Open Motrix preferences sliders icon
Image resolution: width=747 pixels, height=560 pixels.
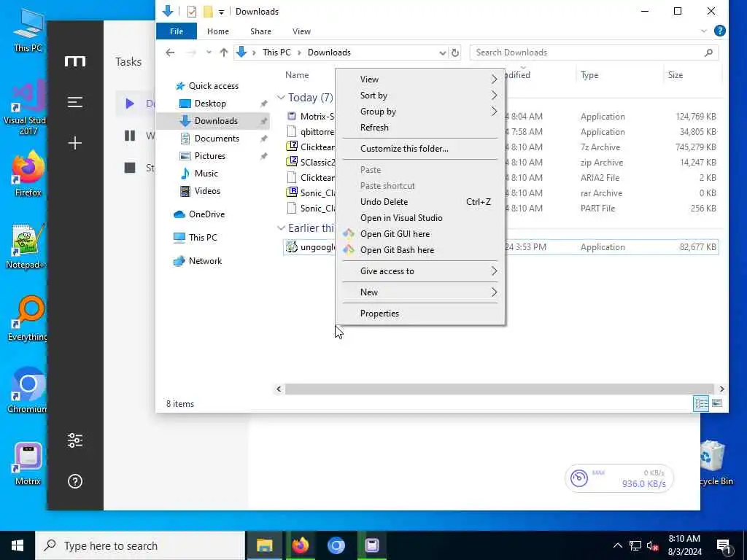click(75, 440)
